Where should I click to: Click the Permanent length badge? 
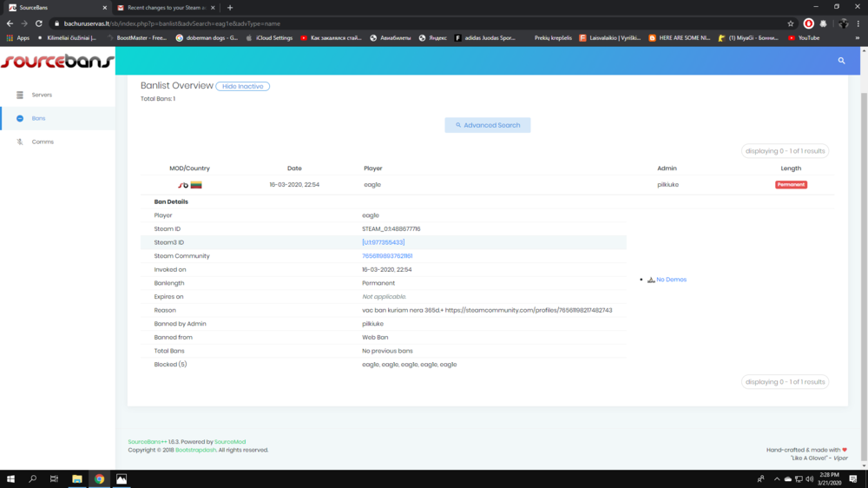pos(791,185)
